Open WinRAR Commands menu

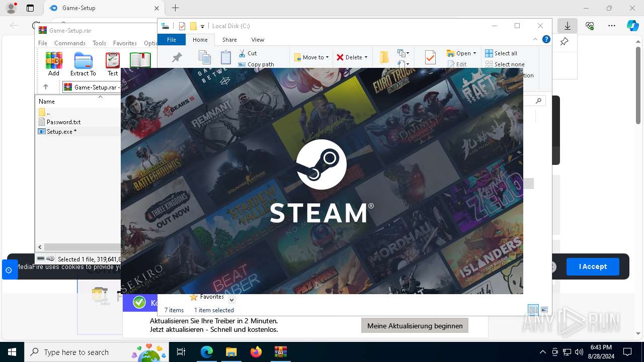point(70,43)
